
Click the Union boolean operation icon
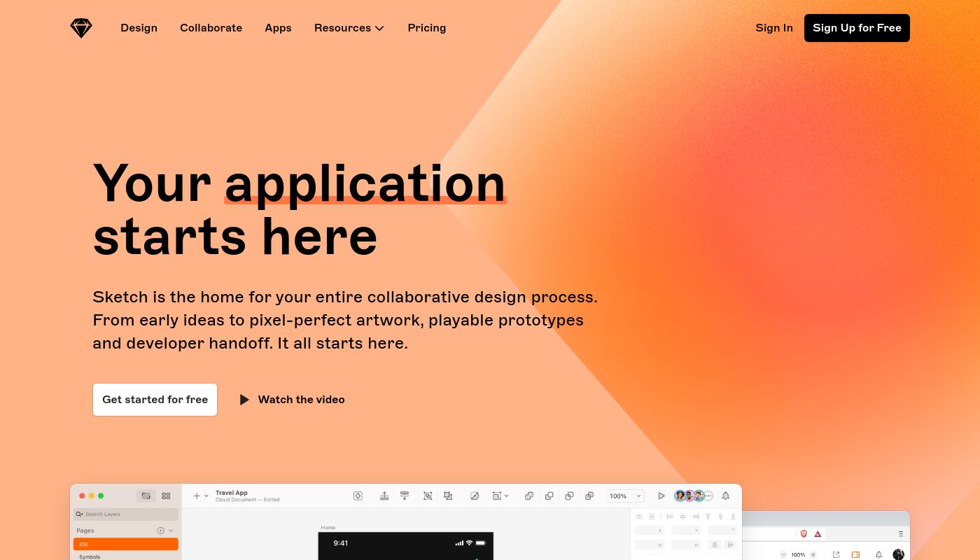tap(529, 496)
